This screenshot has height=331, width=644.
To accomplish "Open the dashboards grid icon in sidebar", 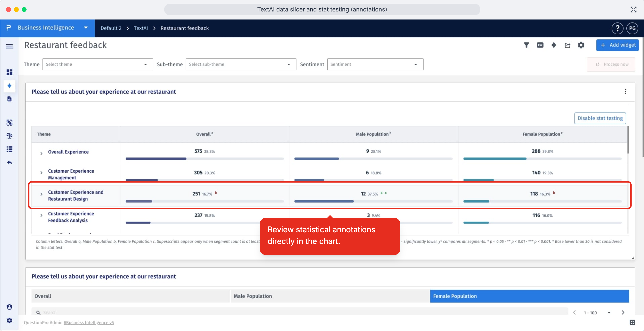I will pyautogui.click(x=9, y=72).
